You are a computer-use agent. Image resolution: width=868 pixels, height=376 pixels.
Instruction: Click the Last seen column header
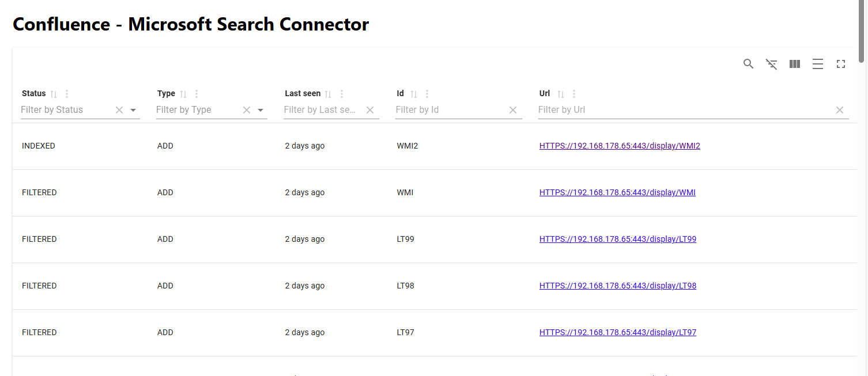(303, 93)
